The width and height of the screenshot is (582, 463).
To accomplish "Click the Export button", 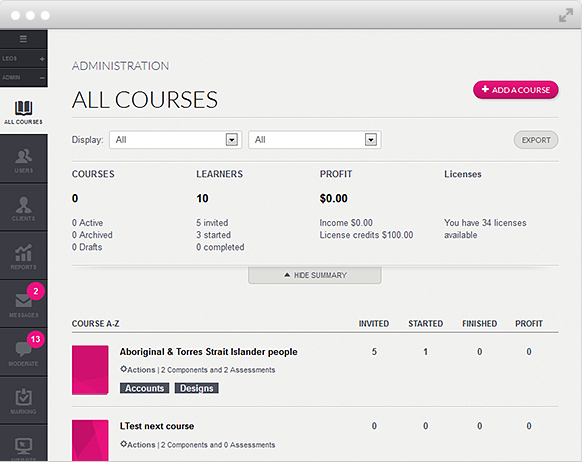I will [x=536, y=140].
